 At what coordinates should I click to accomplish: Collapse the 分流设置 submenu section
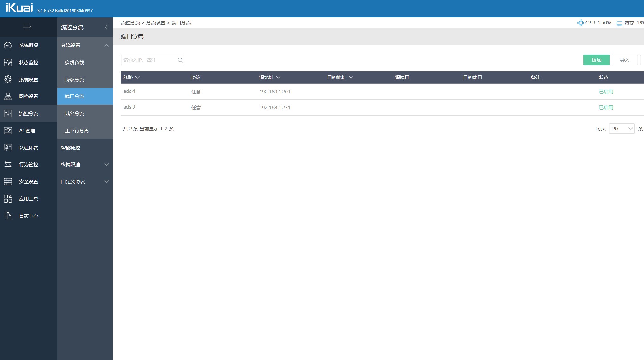106,46
